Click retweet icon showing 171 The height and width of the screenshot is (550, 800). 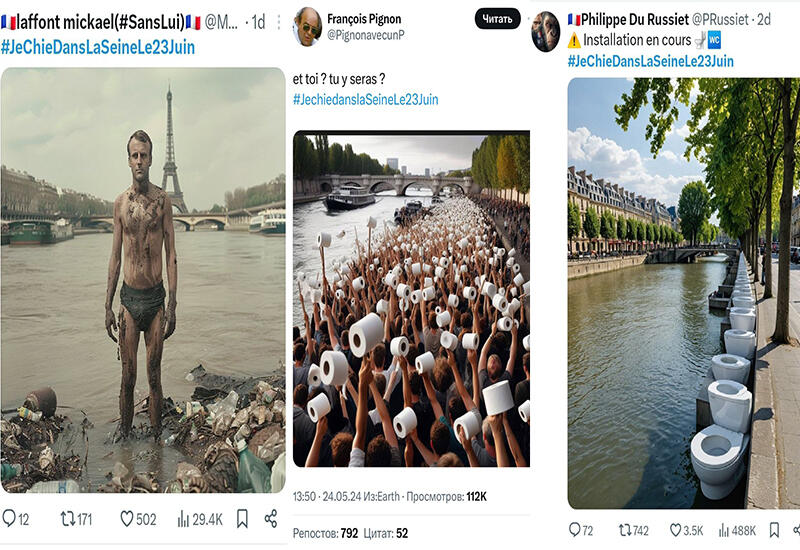[69, 519]
